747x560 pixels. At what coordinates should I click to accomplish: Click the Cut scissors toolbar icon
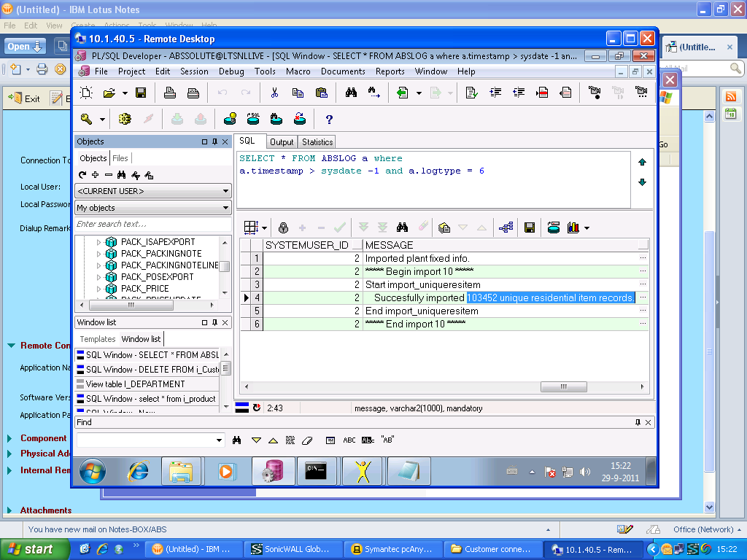tap(274, 93)
